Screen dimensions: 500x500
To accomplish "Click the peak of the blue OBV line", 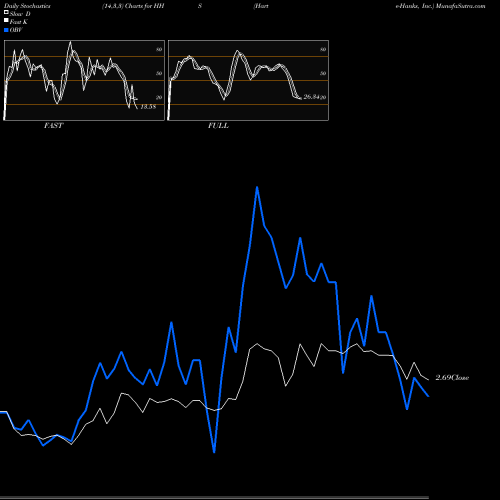I will coord(257,187).
